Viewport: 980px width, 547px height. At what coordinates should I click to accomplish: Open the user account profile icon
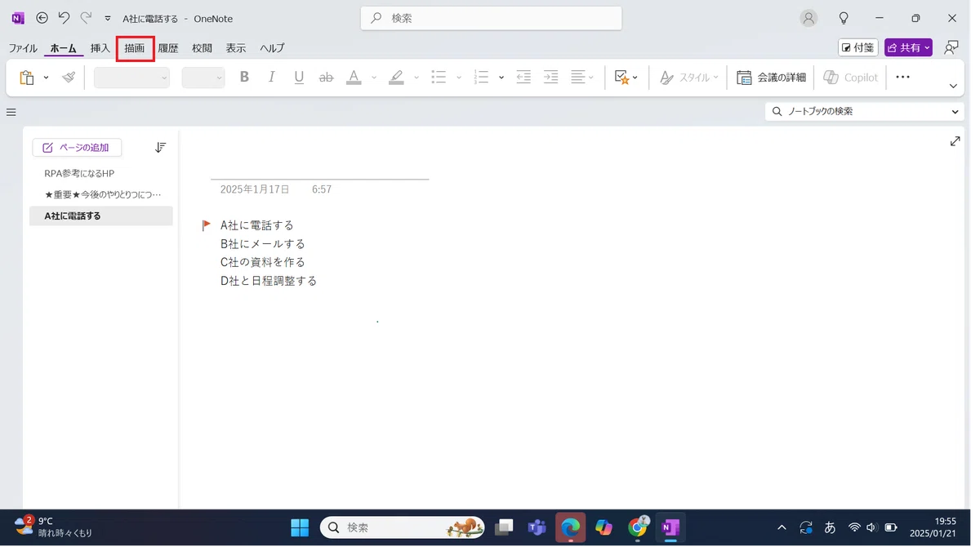pos(808,18)
